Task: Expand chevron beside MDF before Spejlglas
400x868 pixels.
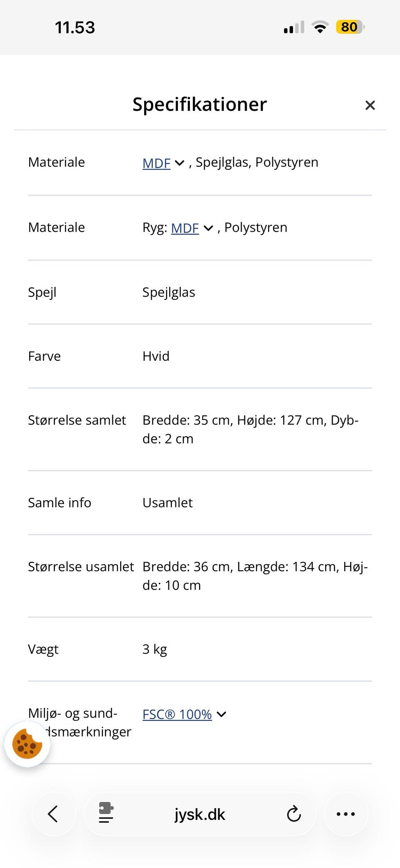Action: point(180,163)
